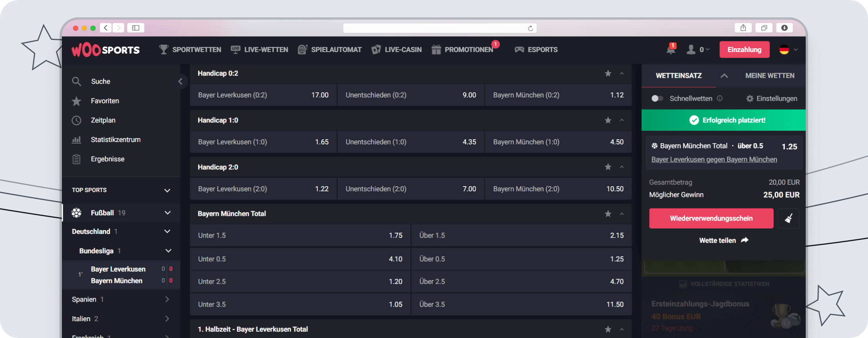
Task: Collapse the sidebar with the left arrow
Action: point(180,81)
